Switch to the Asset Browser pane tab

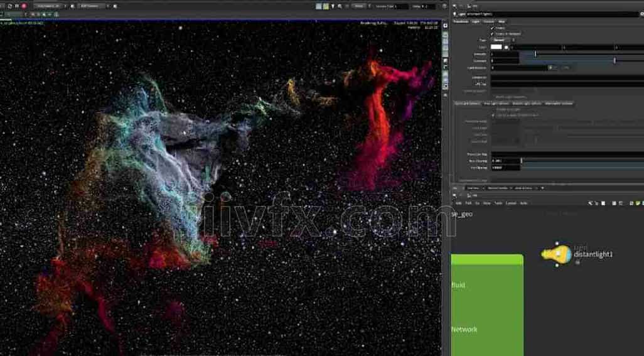[523, 188]
